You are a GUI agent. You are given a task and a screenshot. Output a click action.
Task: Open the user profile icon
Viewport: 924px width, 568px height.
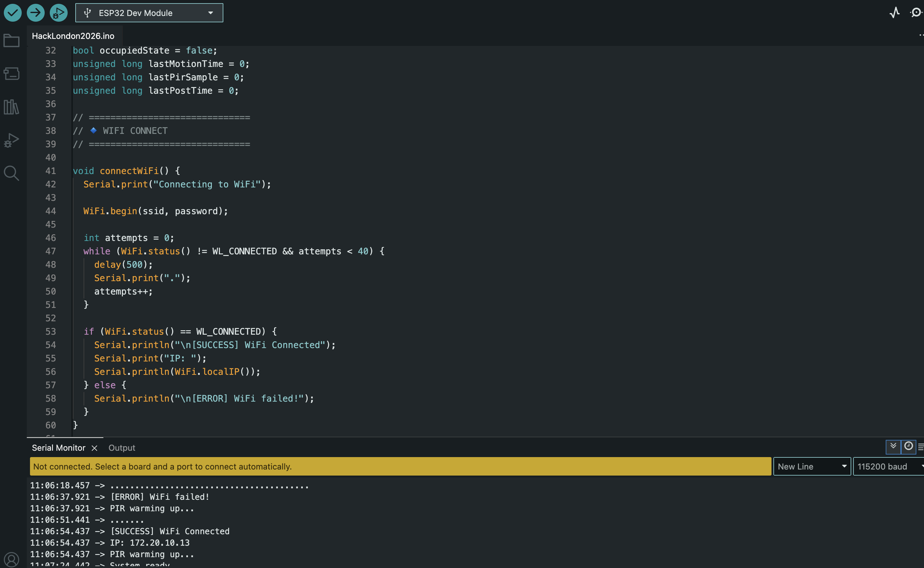tap(11, 559)
